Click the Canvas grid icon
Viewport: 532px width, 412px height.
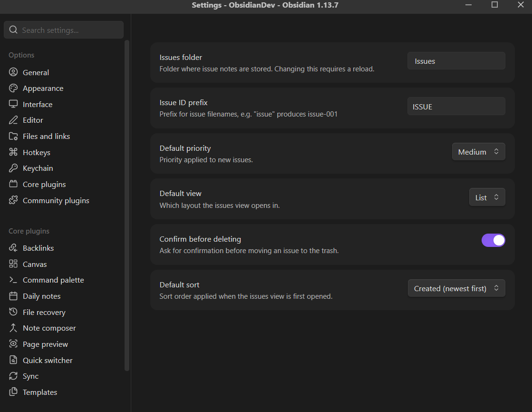(x=13, y=264)
